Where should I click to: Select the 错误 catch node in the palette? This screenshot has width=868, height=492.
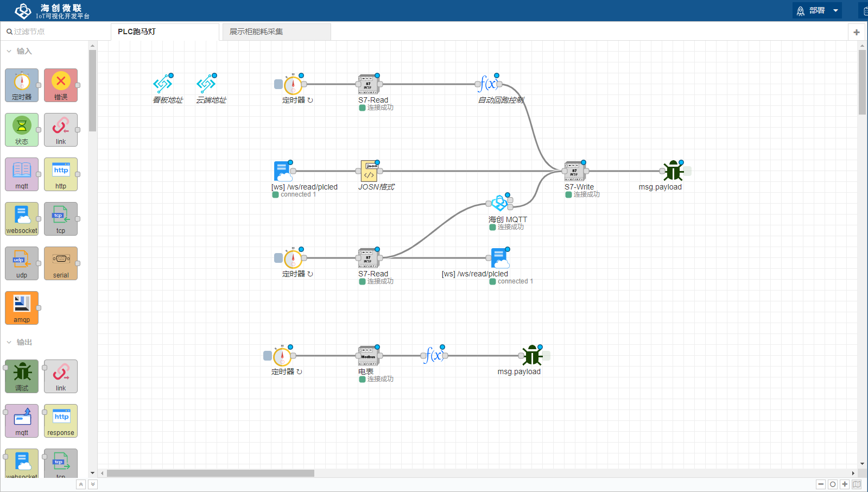[x=61, y=85]
